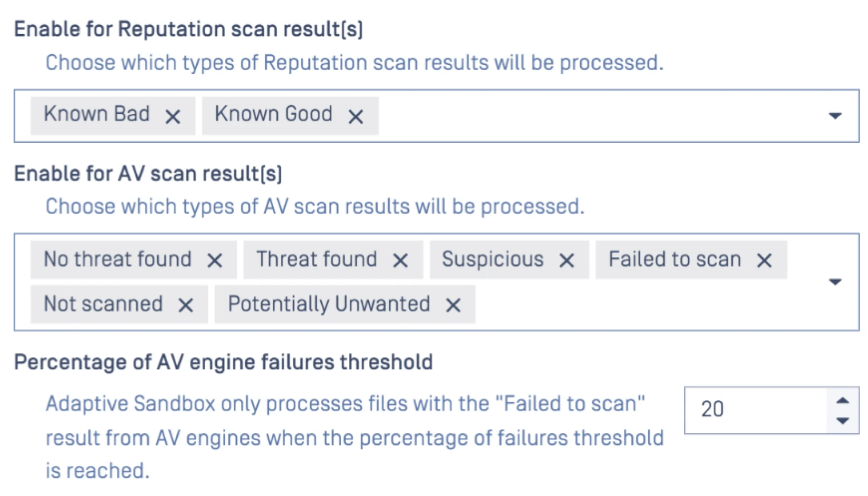
Task: Remove the No threat found tag
Action: [215, 260]
